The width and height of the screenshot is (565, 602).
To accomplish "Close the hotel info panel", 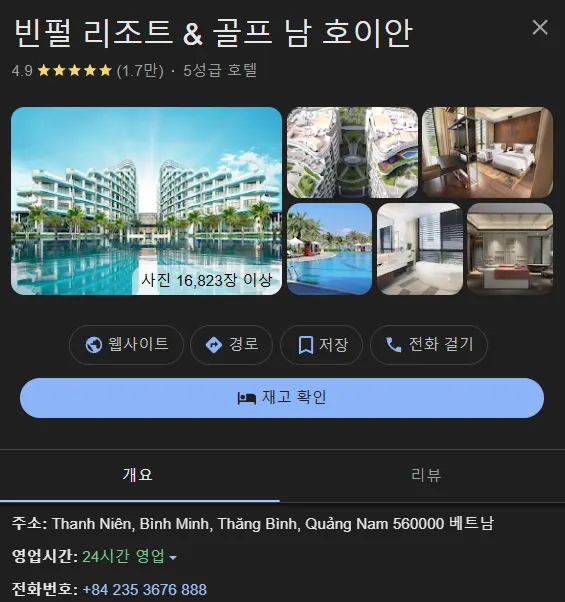I will [540, 27].
